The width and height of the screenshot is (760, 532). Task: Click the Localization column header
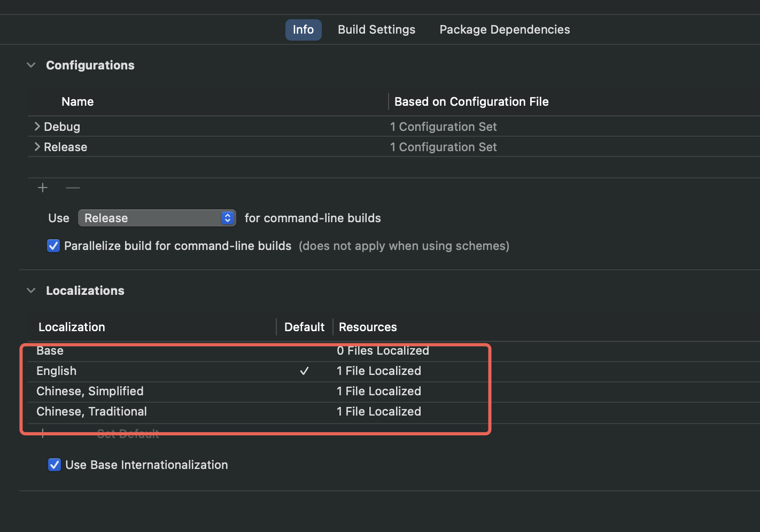coord(72,327)
